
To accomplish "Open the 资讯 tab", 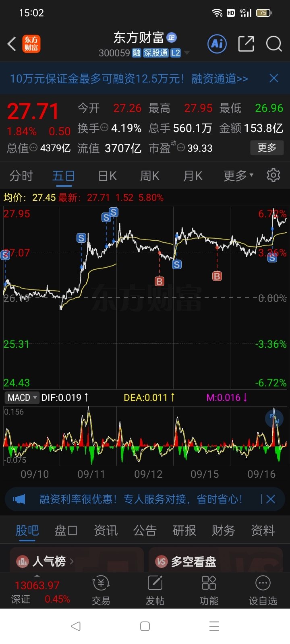I will pyautogui.click(x=106, y=530).
